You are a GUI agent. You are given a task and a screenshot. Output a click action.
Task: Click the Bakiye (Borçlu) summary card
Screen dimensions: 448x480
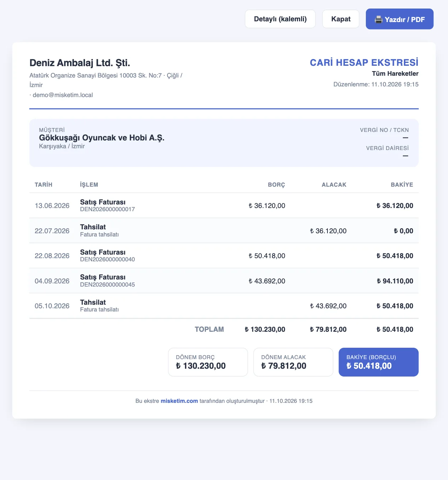pyautogui.click(x=378, y=362)
